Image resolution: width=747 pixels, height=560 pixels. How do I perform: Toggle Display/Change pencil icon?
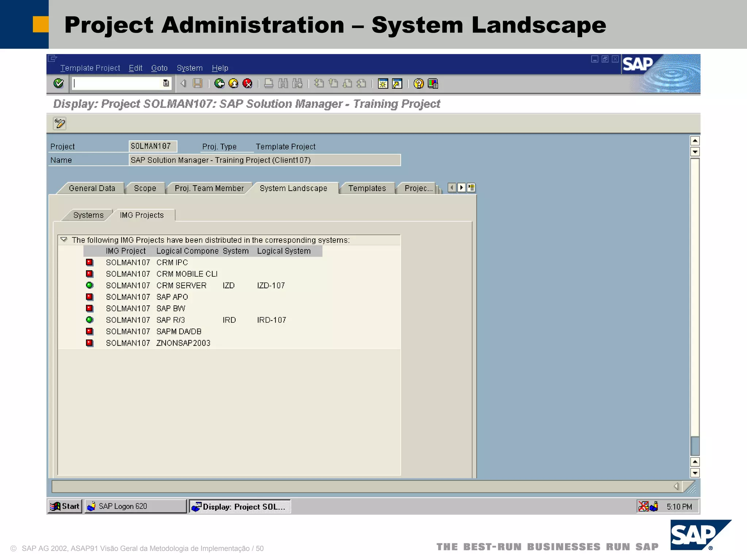[x=59, y=124]
